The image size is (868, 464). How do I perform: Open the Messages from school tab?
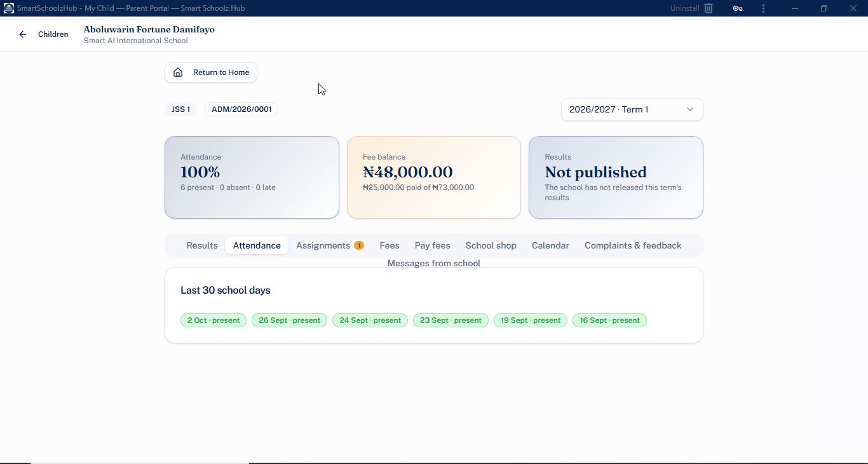pyautogui.click(x=434, y=263)
